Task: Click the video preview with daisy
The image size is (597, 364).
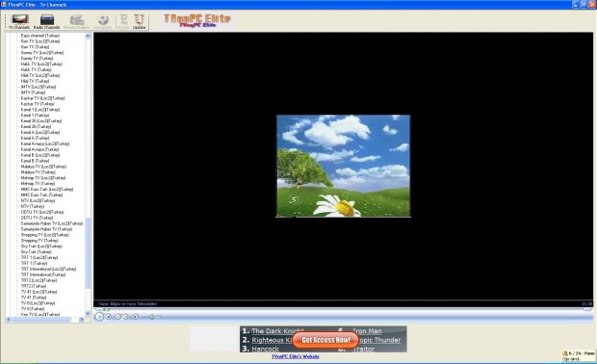Action: [x=344, y=166]
